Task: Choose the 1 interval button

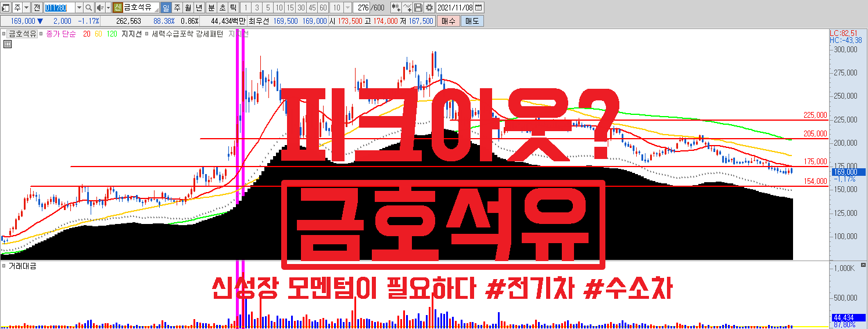Action: [x=246, y=8]
